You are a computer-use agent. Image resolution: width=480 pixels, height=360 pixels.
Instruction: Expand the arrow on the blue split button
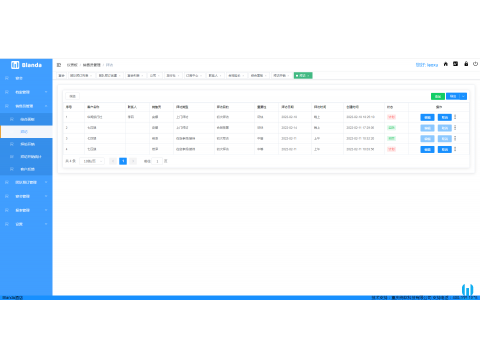pos(463,96)
